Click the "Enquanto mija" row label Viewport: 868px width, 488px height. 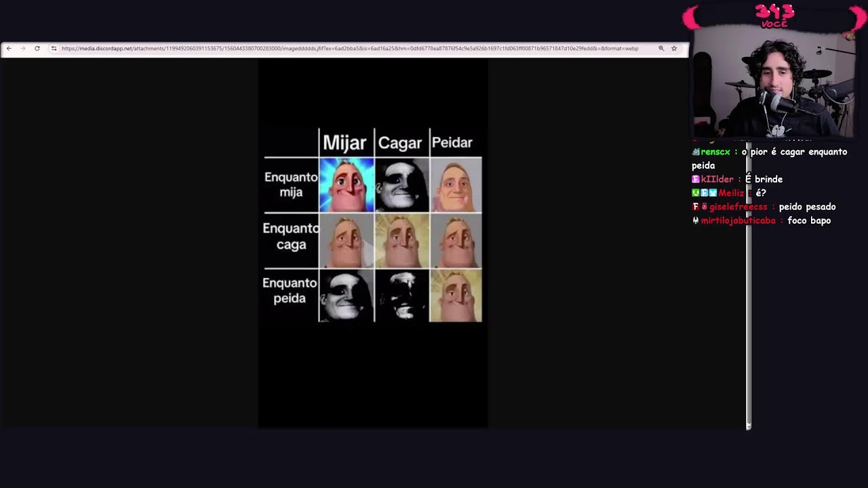tap(291, 184)
